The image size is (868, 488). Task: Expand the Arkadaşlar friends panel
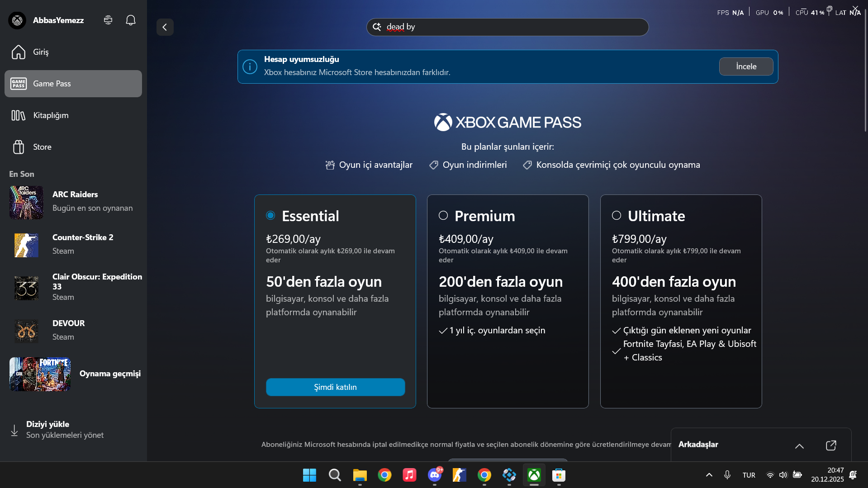799,446
